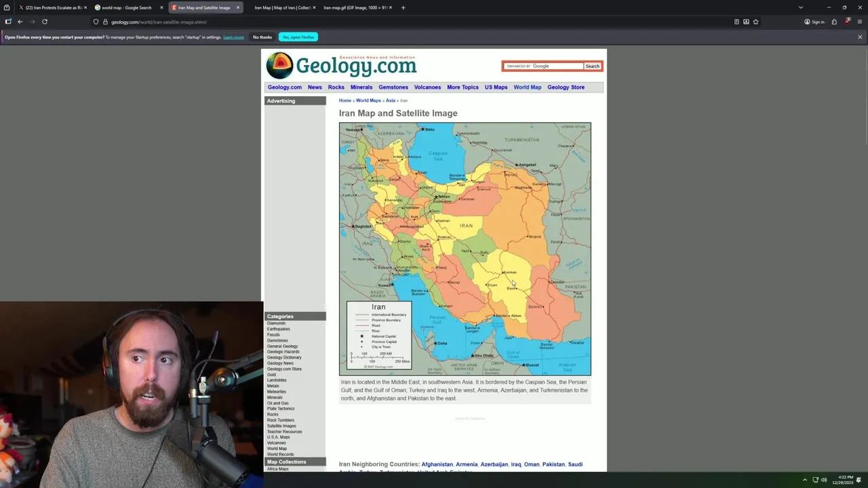Click the Geology.com globe logo

[279, 66]
